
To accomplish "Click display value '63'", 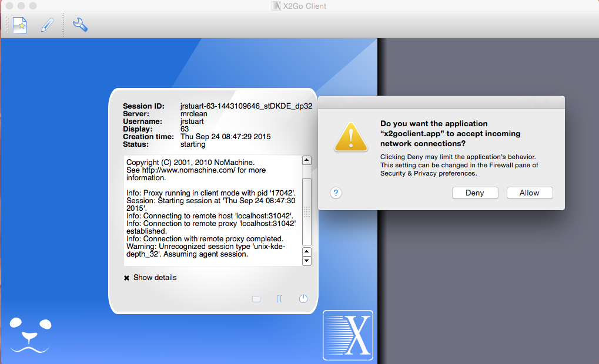I will point(185,129).
